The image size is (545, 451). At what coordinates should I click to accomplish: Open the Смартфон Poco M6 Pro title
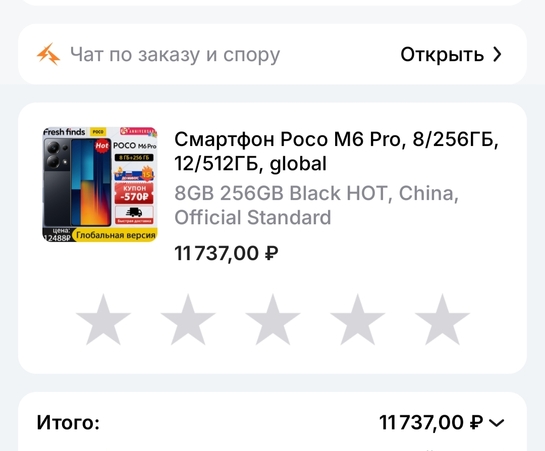pyautogui.click(x=336, y=151)
